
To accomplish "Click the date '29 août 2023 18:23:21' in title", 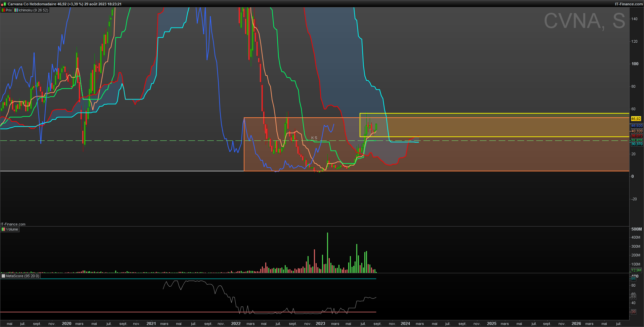I will click(x=103, y=4).
